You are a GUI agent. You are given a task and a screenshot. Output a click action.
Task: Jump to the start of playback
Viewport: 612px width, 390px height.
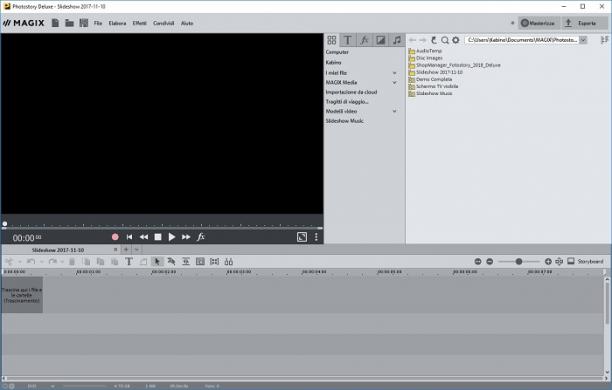[x=129, y=237]
